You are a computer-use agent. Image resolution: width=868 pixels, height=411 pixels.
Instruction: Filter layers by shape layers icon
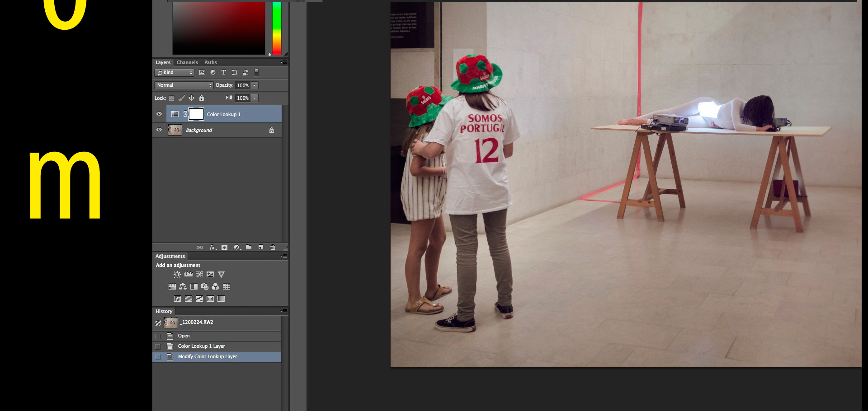[x=235, y=73]
